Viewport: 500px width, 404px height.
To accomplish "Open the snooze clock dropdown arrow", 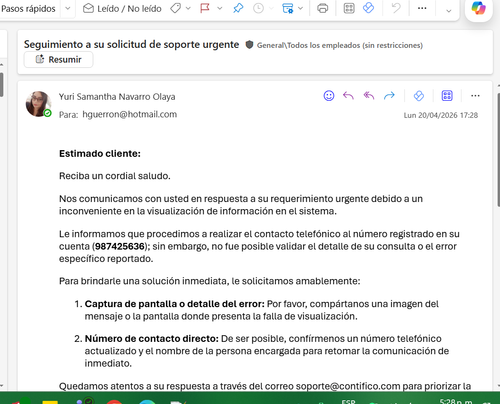I will (271, 9).
